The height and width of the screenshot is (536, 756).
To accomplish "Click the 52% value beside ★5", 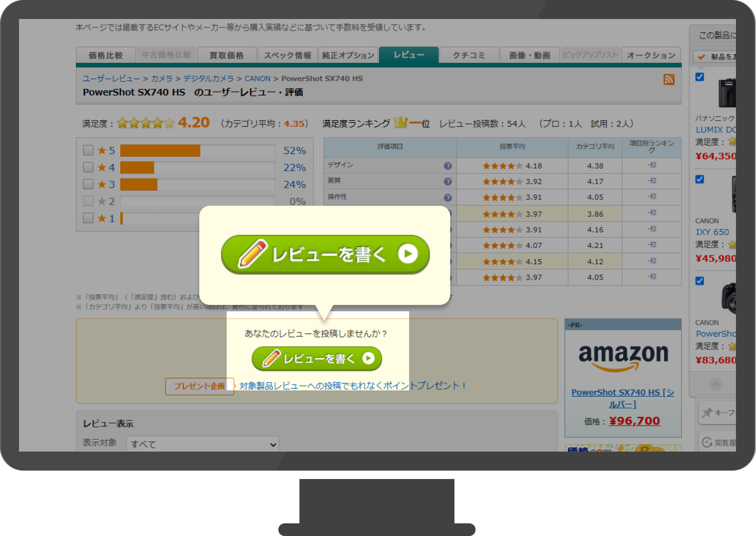I will click(x=295, y=150).
